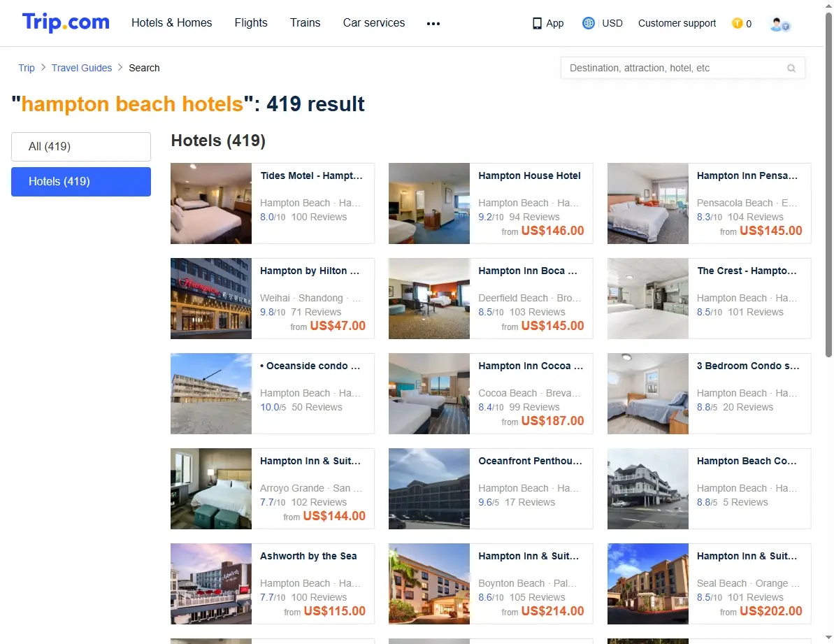Click 94 Reviews on Hampton House
The width and height of the screenshot is (834, 644).
(535, 217)
